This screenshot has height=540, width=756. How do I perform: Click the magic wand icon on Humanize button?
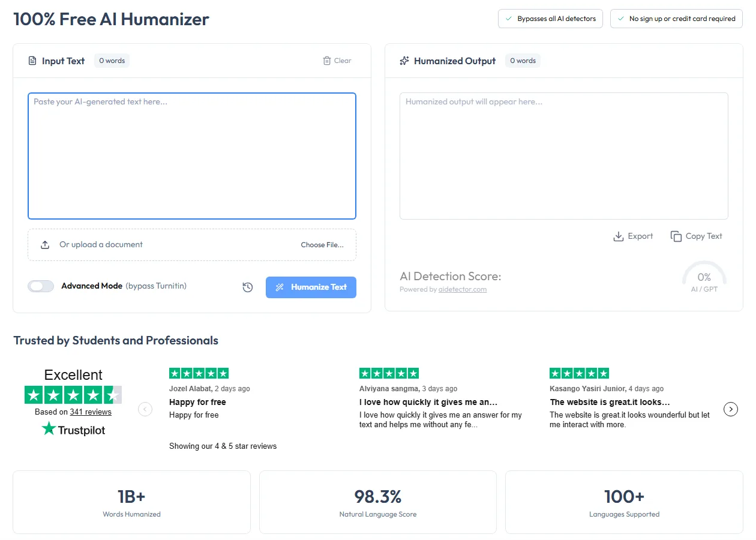(280, 287)
